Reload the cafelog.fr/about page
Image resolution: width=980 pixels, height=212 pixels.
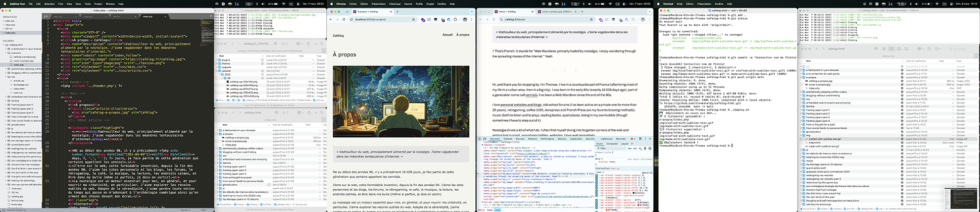pos(494,19)
